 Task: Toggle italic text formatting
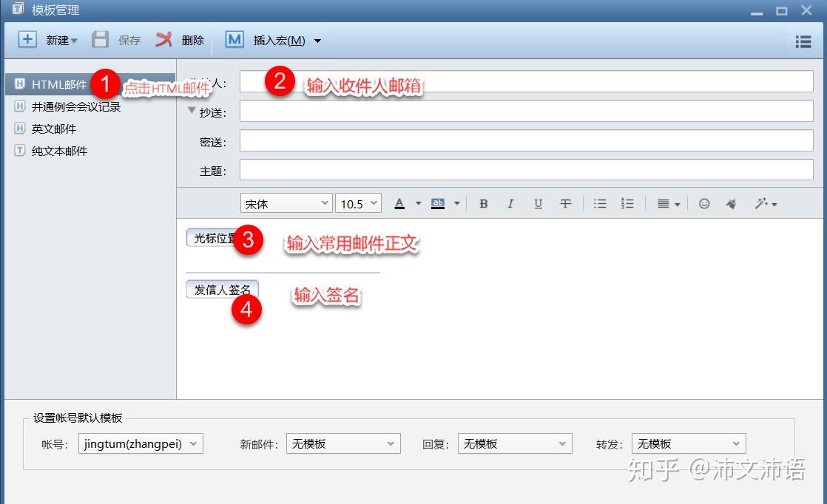tap(510, 202)
